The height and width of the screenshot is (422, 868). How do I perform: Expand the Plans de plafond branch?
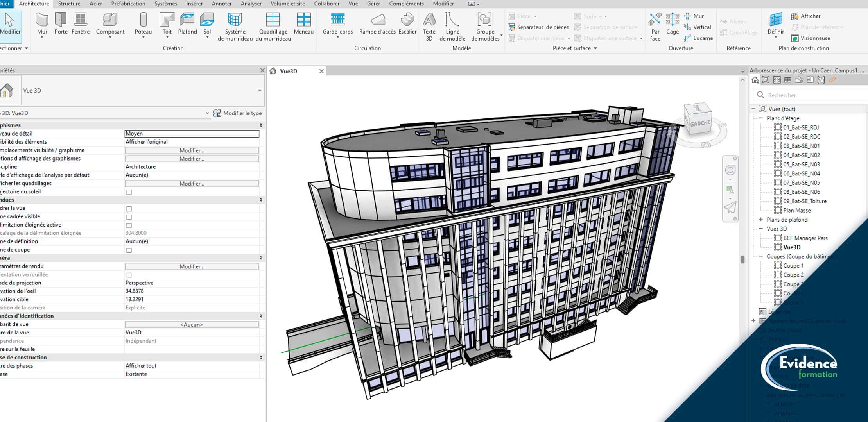tap(762, 219)
